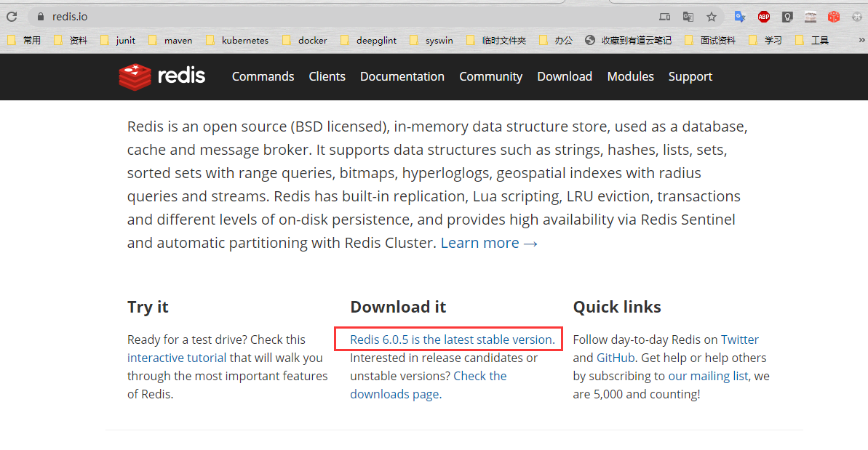Click the translate-page icon in address bar

(x=688, y=16)
